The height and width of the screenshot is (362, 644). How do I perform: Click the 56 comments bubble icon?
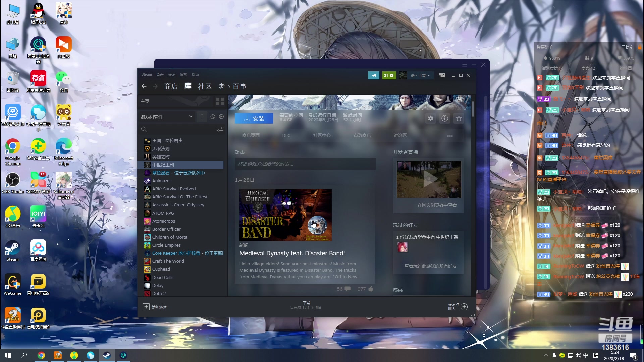[347, 289]
